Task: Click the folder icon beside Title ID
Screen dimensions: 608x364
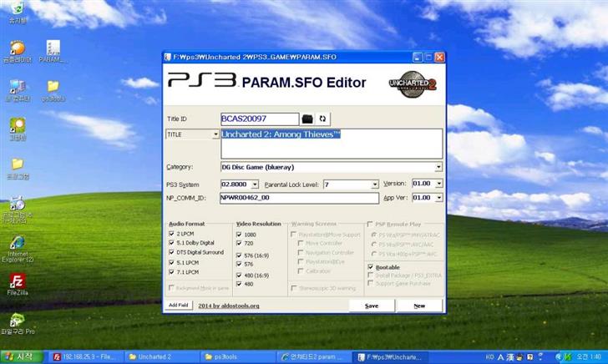Action: point(307,119)
